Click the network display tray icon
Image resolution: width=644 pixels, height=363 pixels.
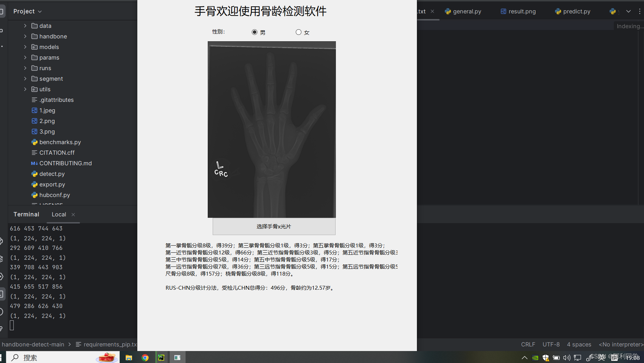pyautogui.click(x=577, y=358)
